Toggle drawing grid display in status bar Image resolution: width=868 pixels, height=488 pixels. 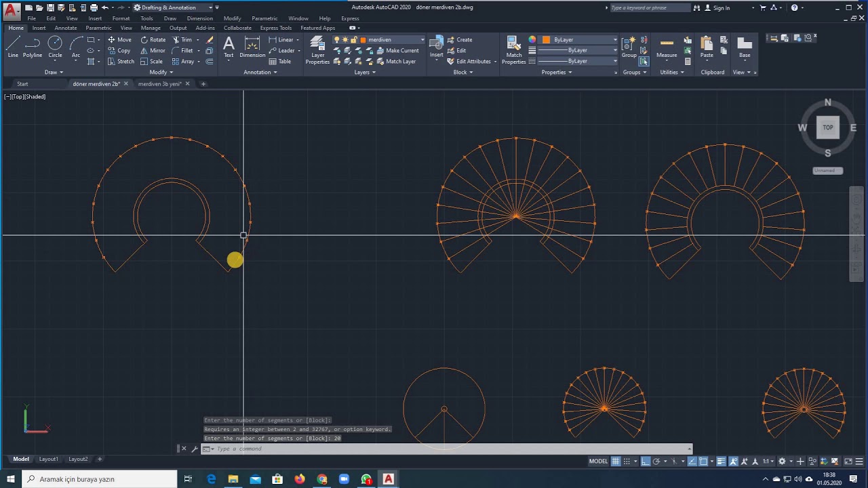pyautogui.click(x=616, y=461)
